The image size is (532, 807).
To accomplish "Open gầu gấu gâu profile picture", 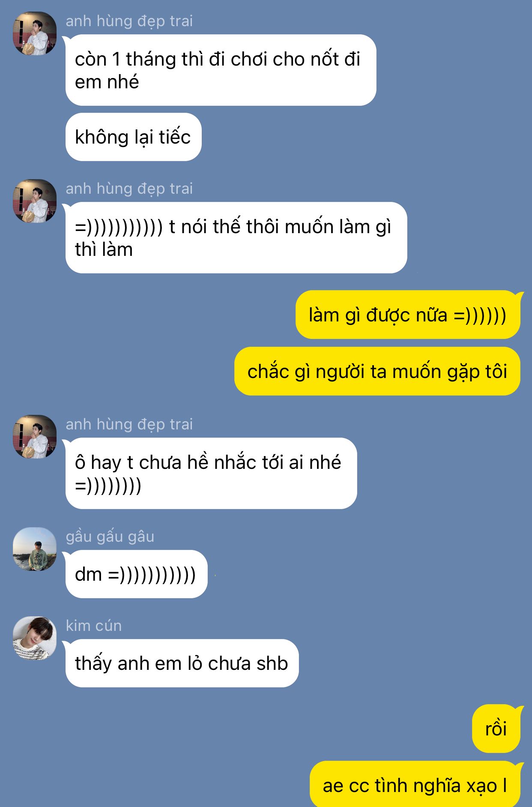I will point(35,549).
